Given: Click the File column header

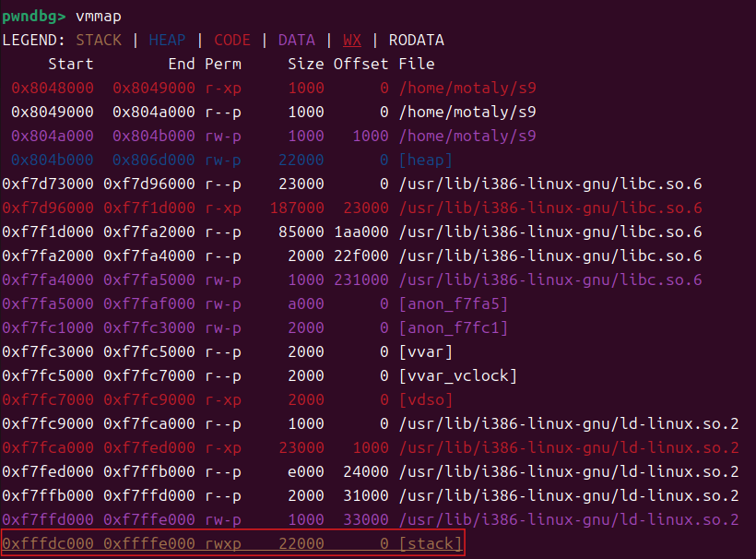Looking at the screenshot, I should 416,64.
